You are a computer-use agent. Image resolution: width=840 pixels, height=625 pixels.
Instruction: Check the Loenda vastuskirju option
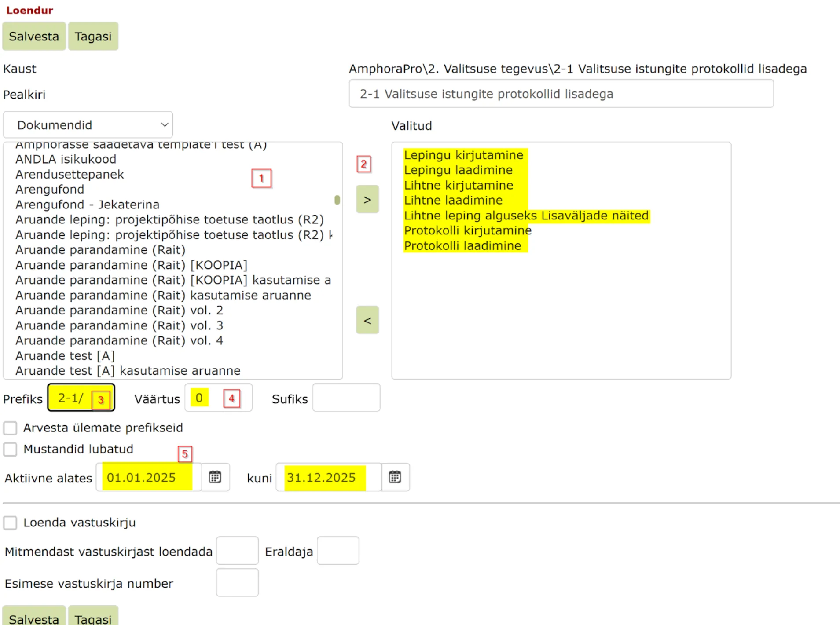point(10,523)
